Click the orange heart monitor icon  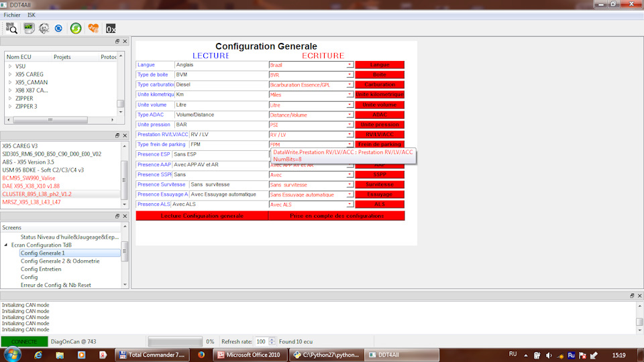click(93, 28)
